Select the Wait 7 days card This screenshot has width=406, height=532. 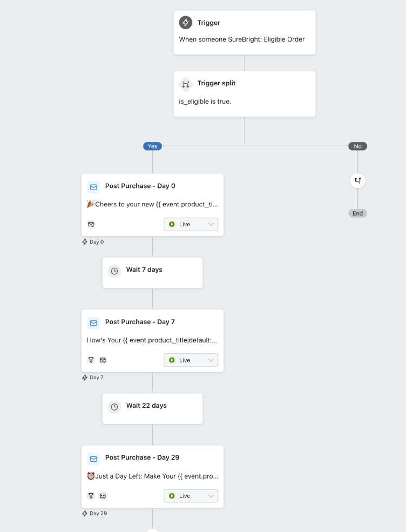pyautogui.click(x=152, y=272)
